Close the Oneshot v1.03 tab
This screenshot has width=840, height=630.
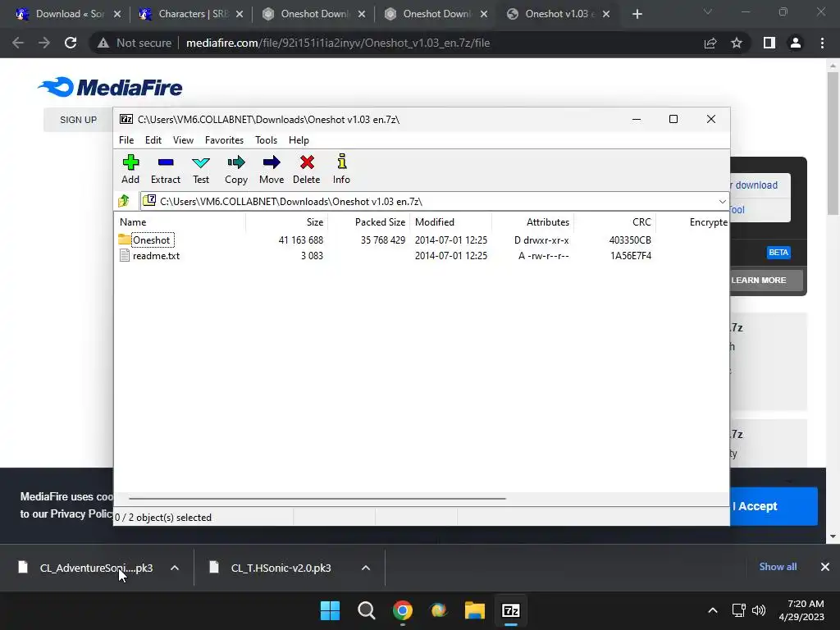click(x=606, y=14)
